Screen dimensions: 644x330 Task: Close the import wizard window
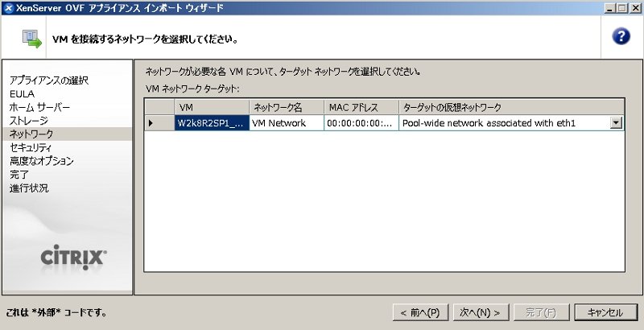634,8
